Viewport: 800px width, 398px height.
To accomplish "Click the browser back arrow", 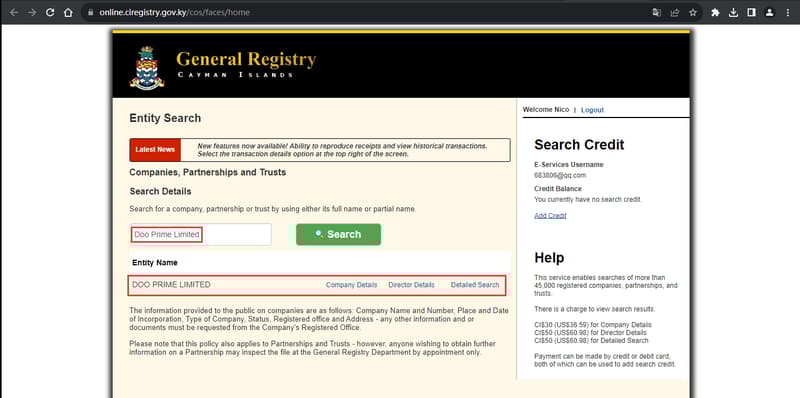I will pos(14,13).
